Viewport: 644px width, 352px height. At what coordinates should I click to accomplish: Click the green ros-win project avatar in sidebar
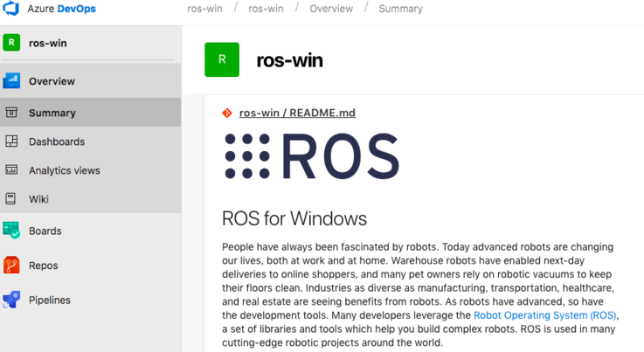click(x=11, y=42)
